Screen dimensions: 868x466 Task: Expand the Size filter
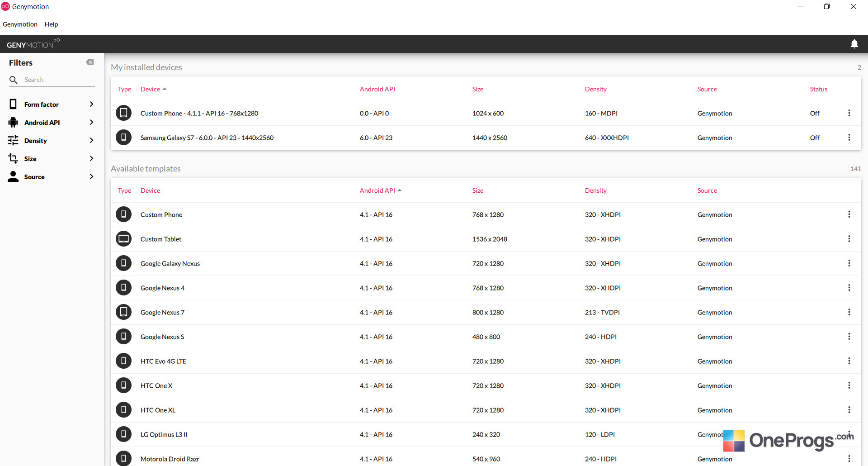tap(91, 158)
